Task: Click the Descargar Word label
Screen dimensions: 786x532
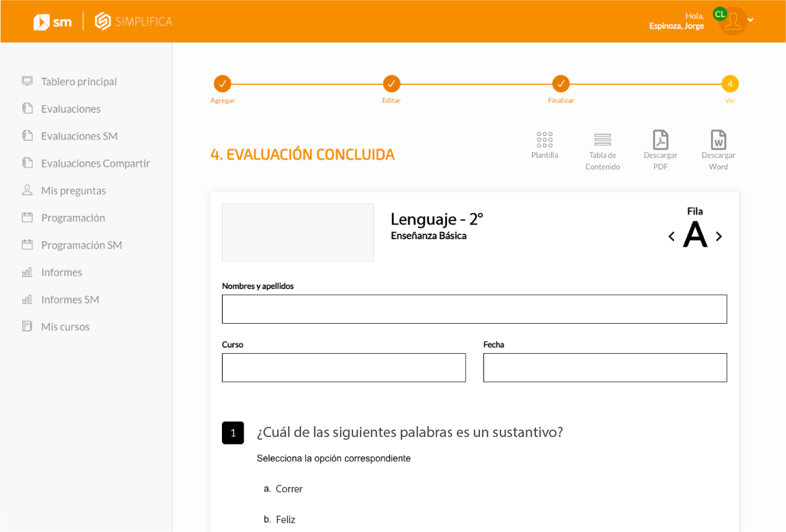Action: point(718,161)
